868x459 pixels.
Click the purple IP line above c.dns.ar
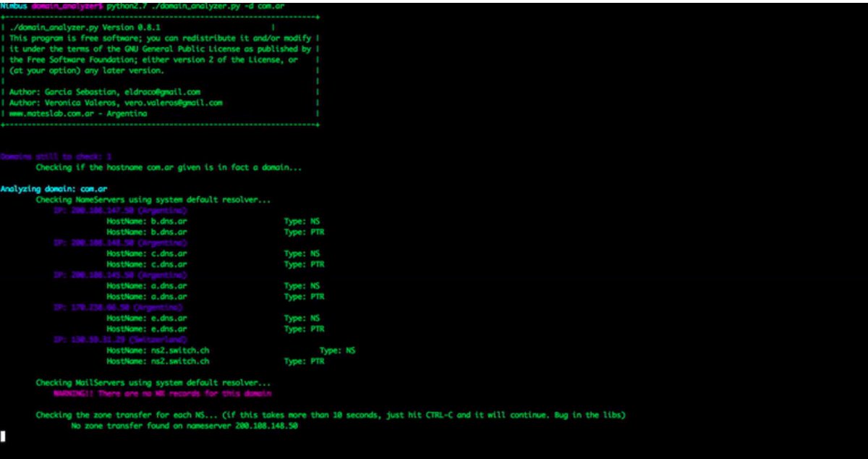coord(120,243)
